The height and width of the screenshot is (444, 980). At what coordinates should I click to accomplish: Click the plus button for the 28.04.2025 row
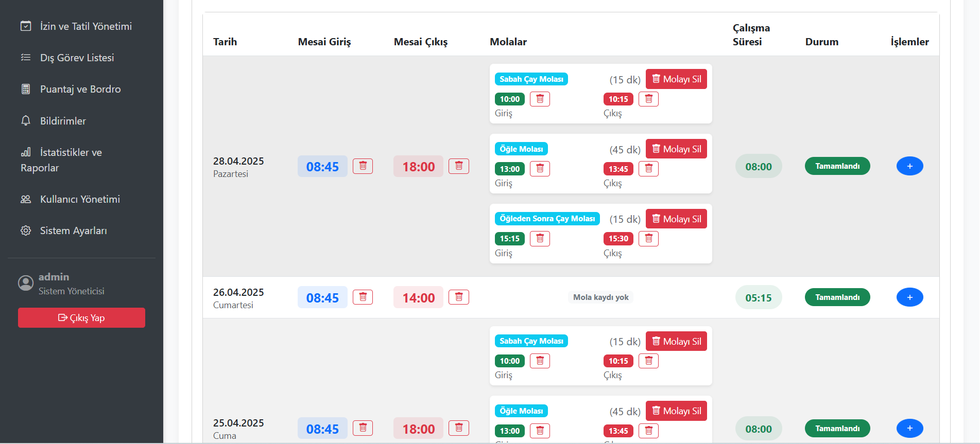coord(909,166)
